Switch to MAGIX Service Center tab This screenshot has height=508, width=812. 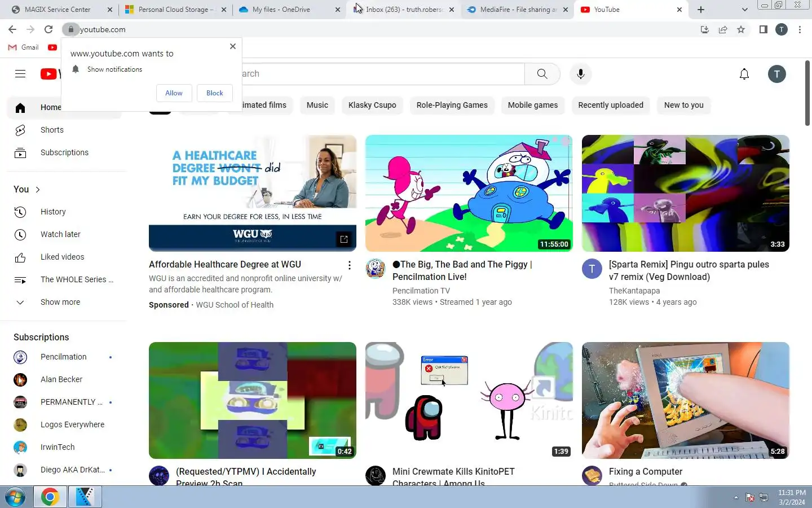[61, 10]
